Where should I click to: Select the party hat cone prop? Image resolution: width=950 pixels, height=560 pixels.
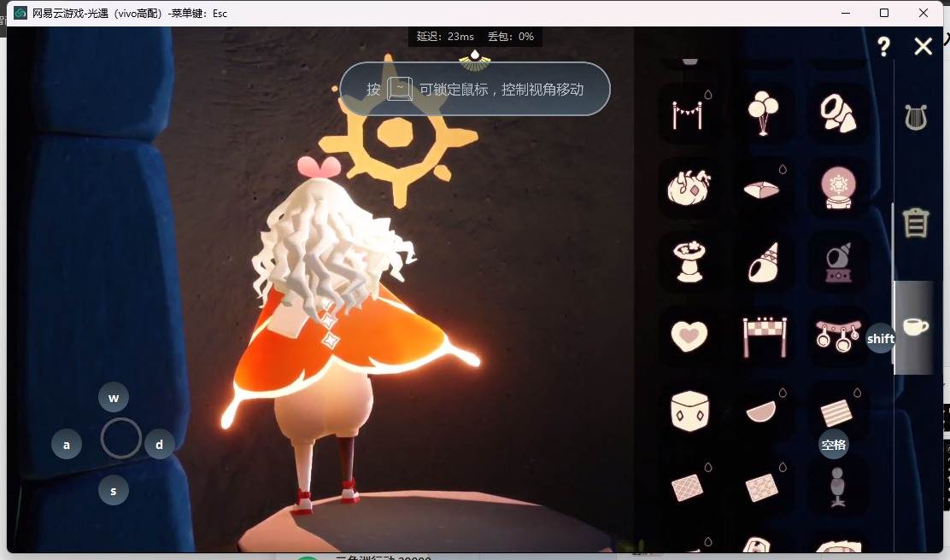[763, 262]
